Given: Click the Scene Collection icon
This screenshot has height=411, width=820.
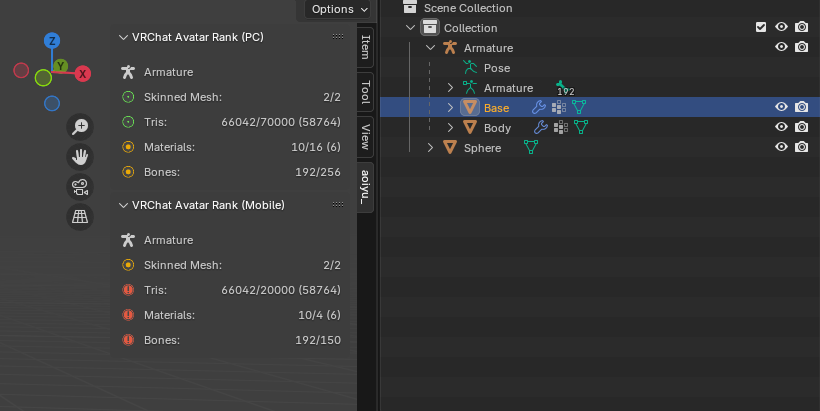Looking at the screenshot, I should pos(410,7).
